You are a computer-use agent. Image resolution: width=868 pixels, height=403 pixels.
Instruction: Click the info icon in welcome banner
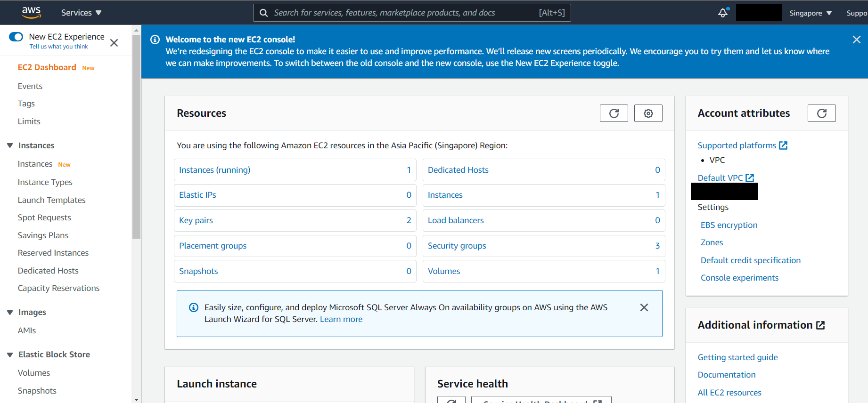tap(155, 40)
